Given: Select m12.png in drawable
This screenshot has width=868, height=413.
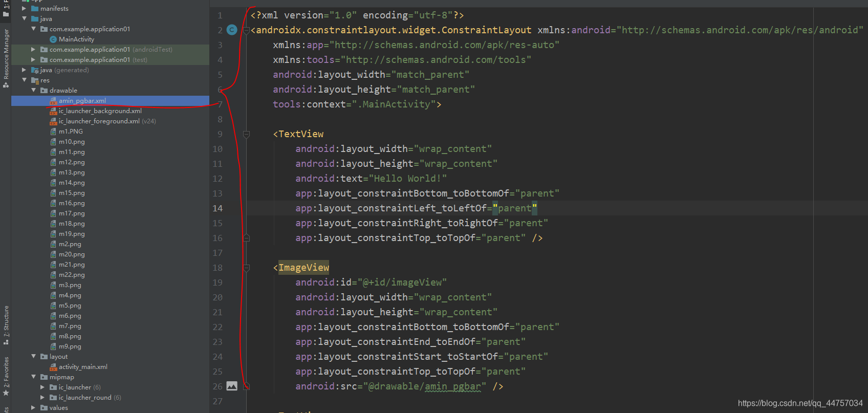Looking at the screenshot, I should pyautogui.click(x=72, y=162).
